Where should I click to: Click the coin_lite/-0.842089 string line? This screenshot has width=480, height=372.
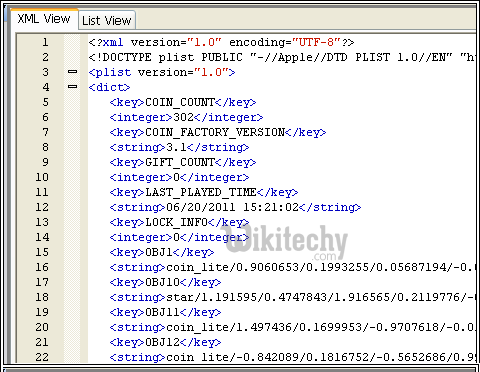(292, 357)
